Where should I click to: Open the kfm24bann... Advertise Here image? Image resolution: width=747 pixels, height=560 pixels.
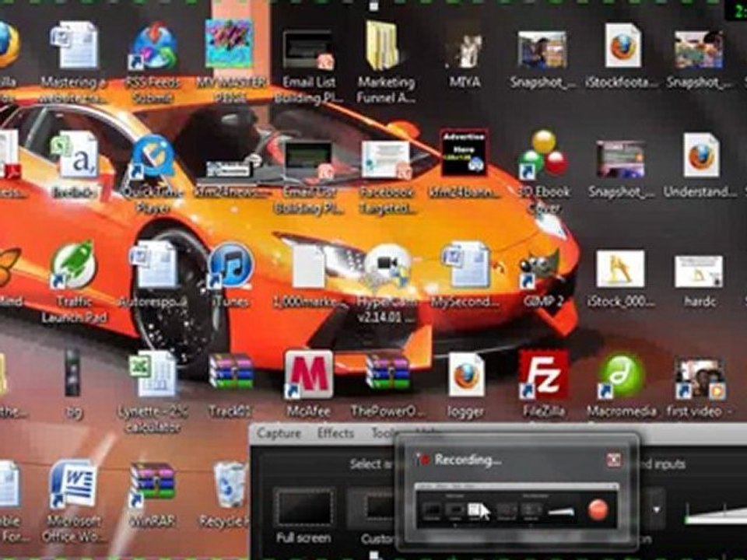point(464,153)
